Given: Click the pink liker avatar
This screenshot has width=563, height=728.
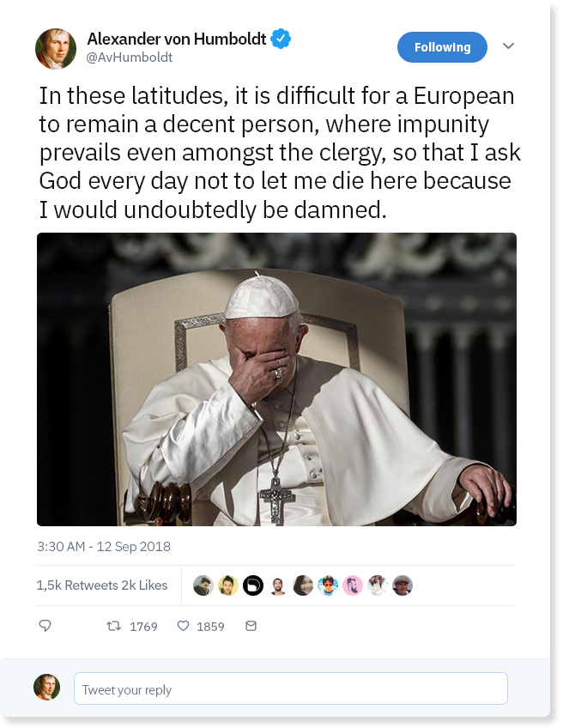Looking at the screenshot, I should click(x=353, y=585).
